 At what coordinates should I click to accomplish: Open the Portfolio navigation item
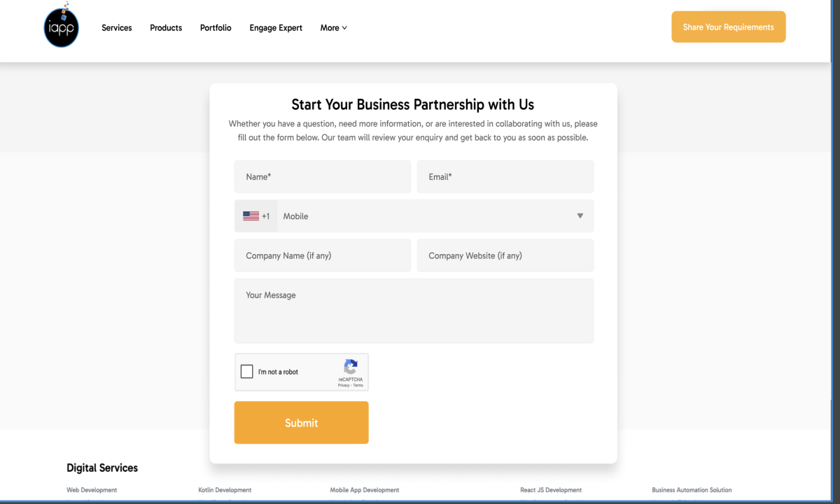216,28
